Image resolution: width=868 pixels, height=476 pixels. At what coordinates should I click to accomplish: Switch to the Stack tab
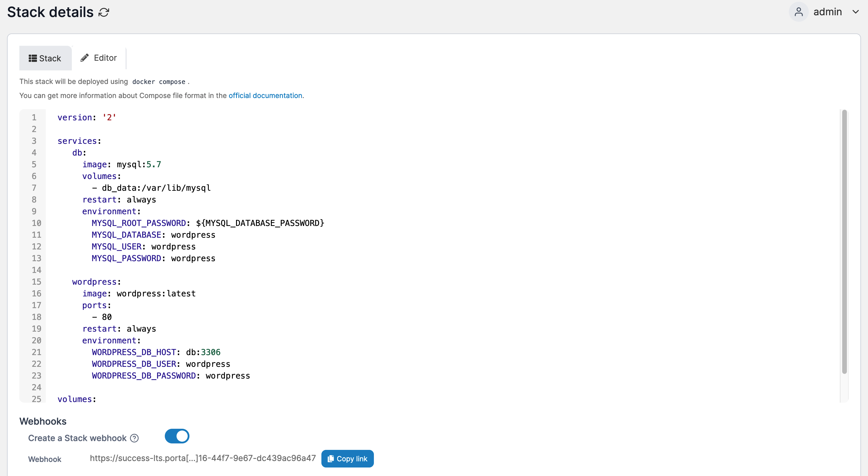point(45,58)
